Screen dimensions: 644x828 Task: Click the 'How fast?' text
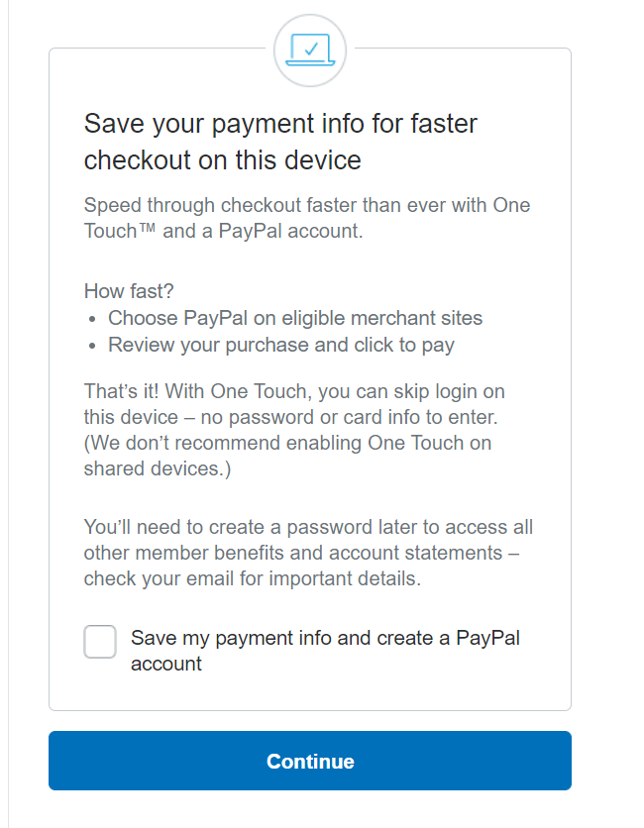[130, 292]
